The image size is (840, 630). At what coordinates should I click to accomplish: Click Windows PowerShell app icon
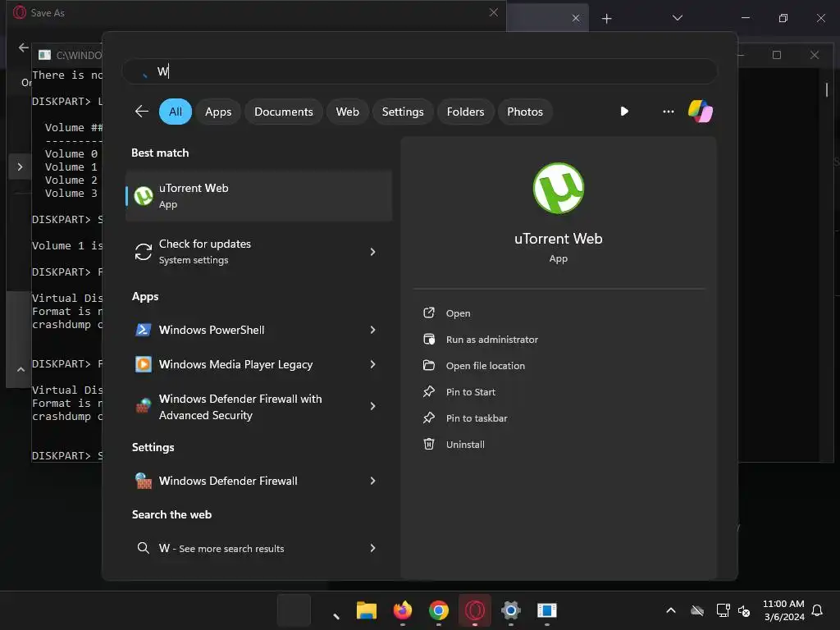(x=143, y=330)
